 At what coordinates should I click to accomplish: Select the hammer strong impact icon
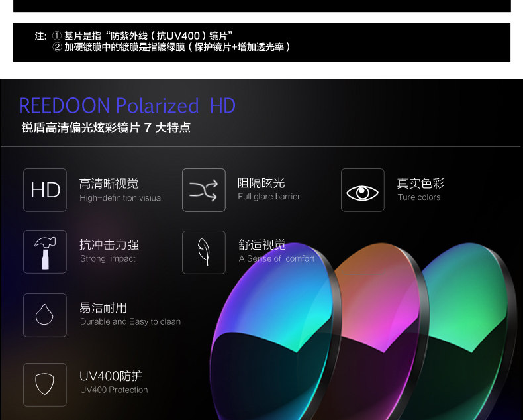point(45,252)
